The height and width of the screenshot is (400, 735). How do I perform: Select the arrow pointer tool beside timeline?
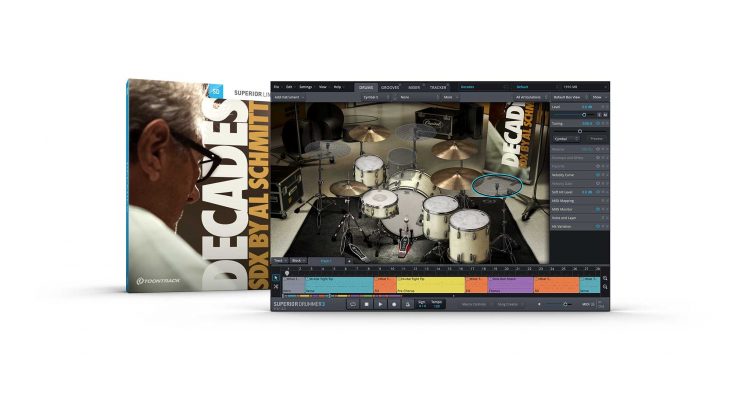(277, 277)
